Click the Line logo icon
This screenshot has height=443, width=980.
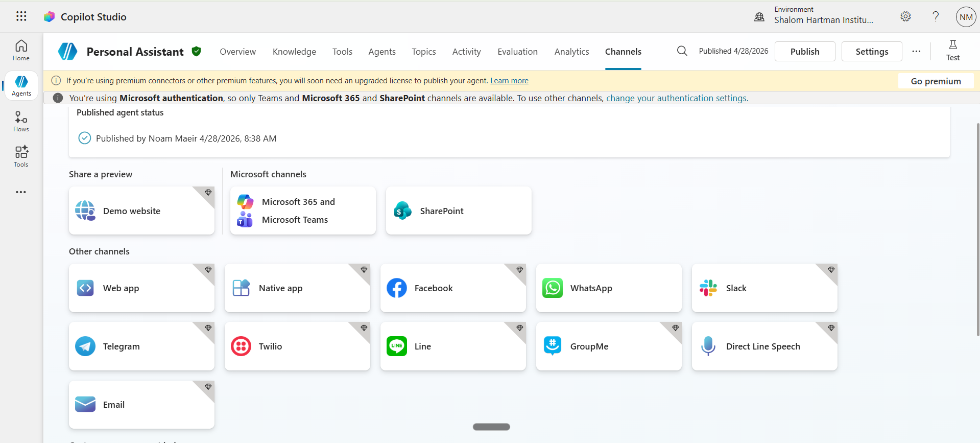click(397, 346)
